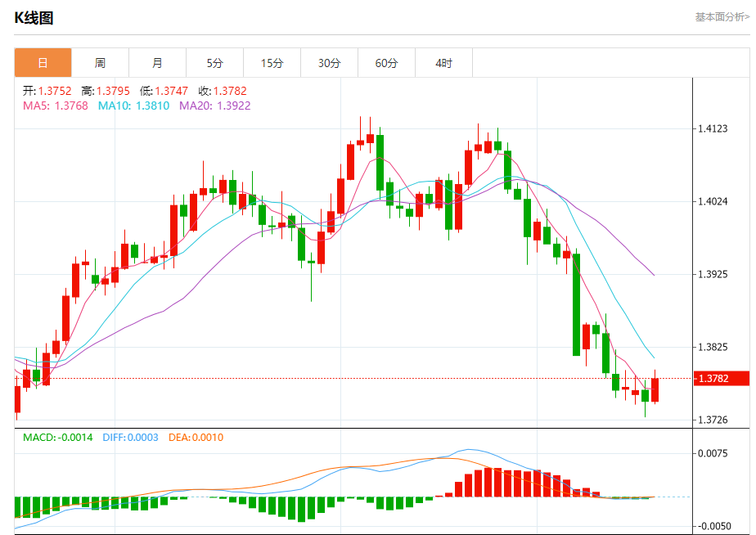Click the MACD value label
The width and height of the screenshot is (756, 535).
tap(57, 438)
